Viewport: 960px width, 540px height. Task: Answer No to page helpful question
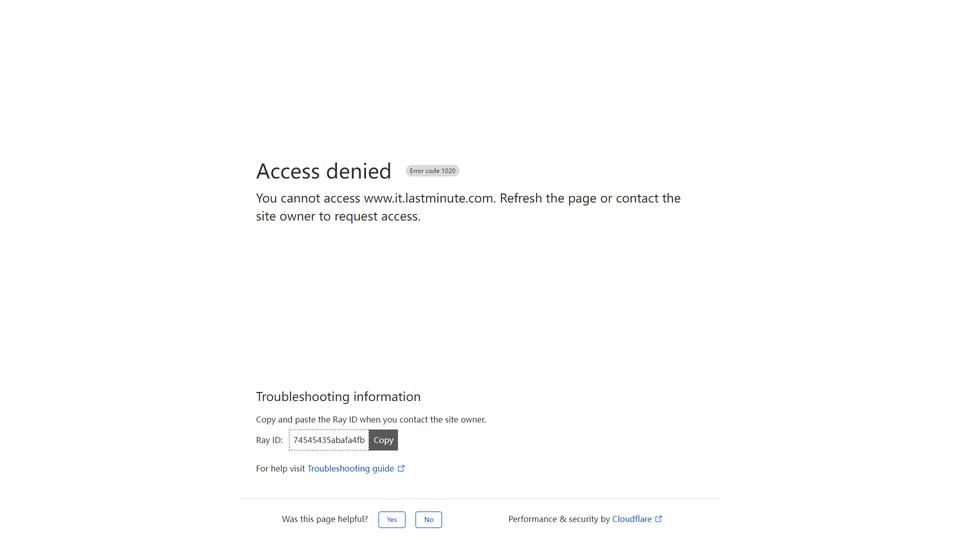(429, 519)
